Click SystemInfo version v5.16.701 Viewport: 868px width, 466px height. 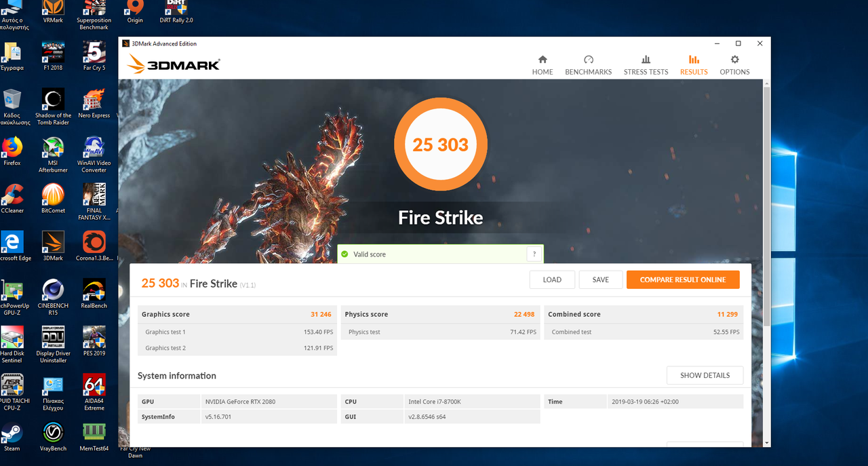coord(218,416)
